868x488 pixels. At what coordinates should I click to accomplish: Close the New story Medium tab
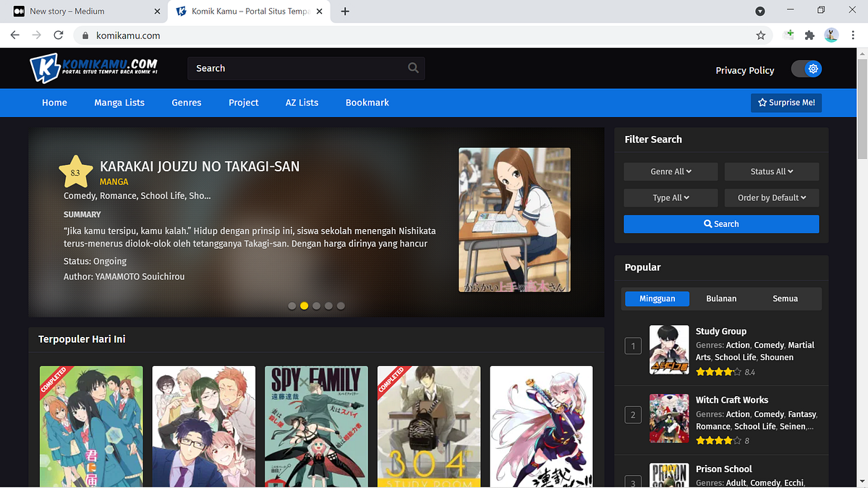coord(158,11)
